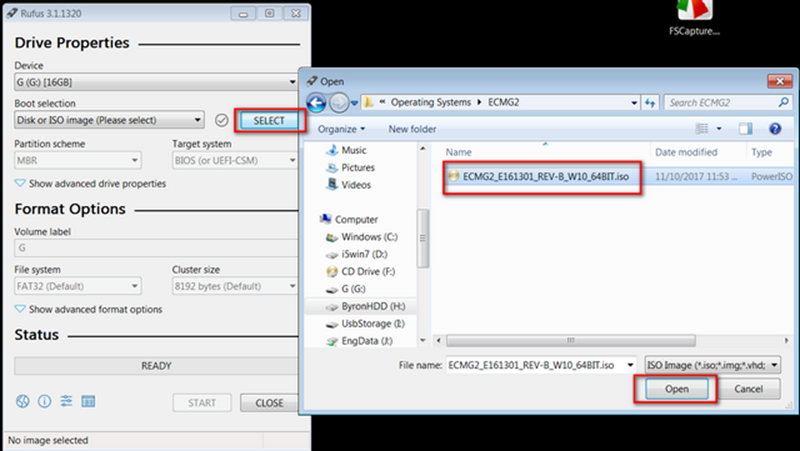Open the Partition scheme dropdown
Image resolution: width=800 pixels, height=451 pixels.
(x=78, y=160)
